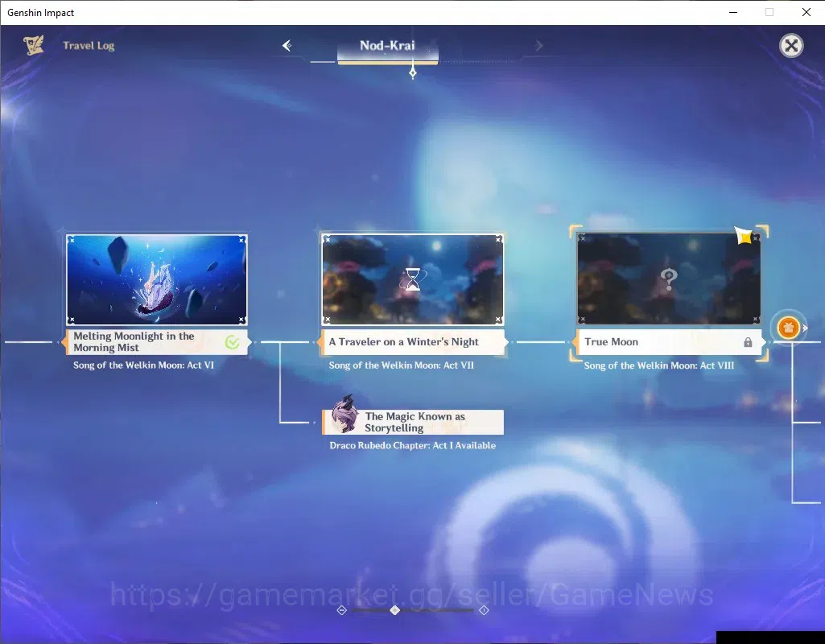825x644 pixels.
Task: Open The Magic Known as Storytelling quest
Action: (x=413, y=422)
